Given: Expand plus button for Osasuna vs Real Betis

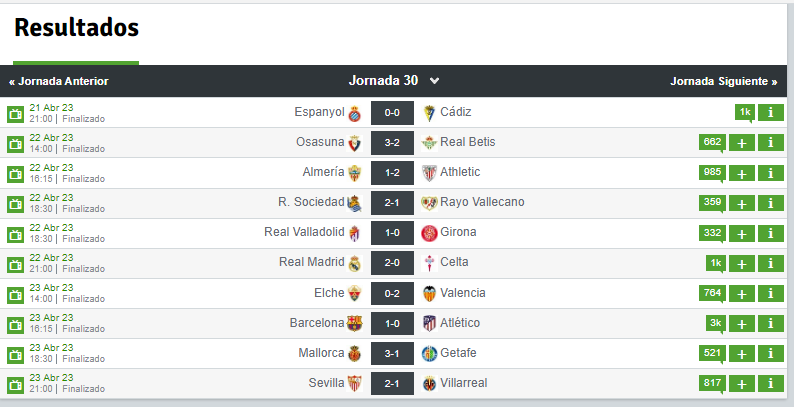Looking at the screenshot, I should (x=741, y=143).
